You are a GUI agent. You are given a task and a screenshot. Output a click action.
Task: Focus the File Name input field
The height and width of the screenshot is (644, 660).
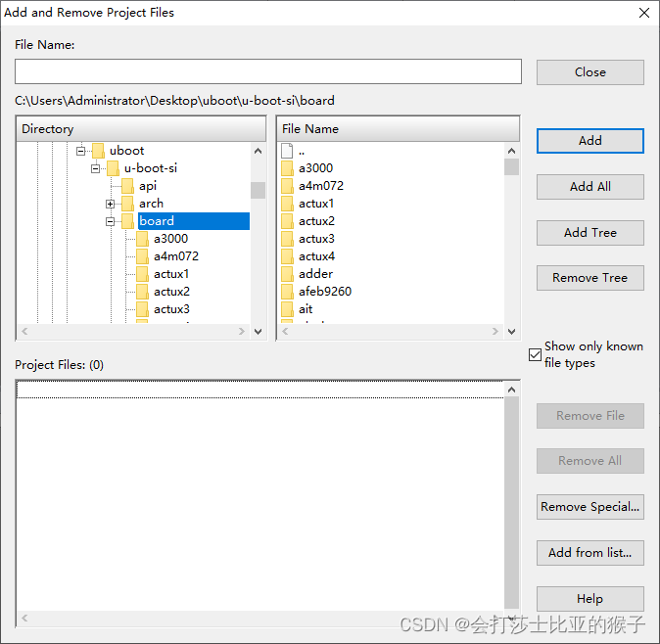[268, 71]
